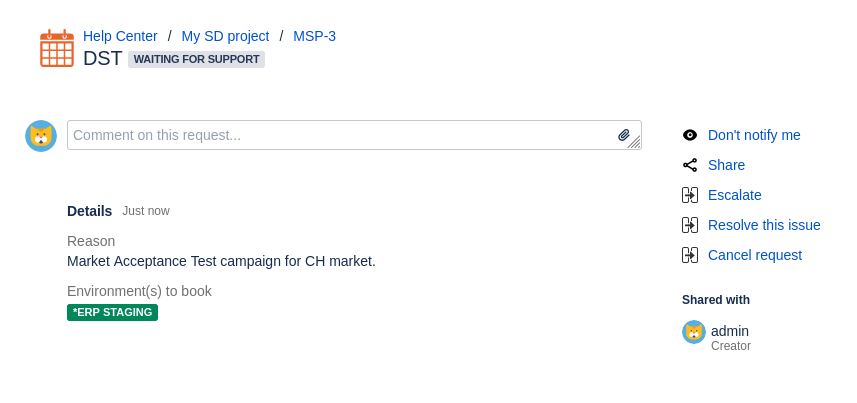Click the user avatar beside comment box

click(x=41, y=136)
